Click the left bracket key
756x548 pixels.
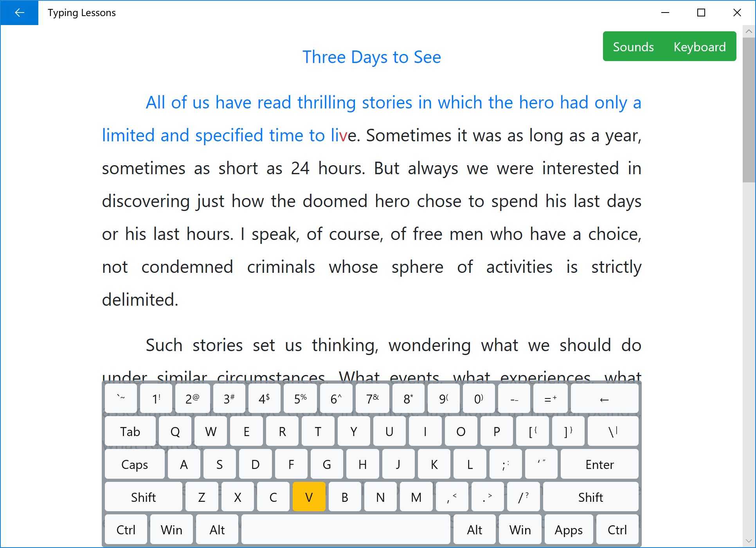[x=532, y=431]
